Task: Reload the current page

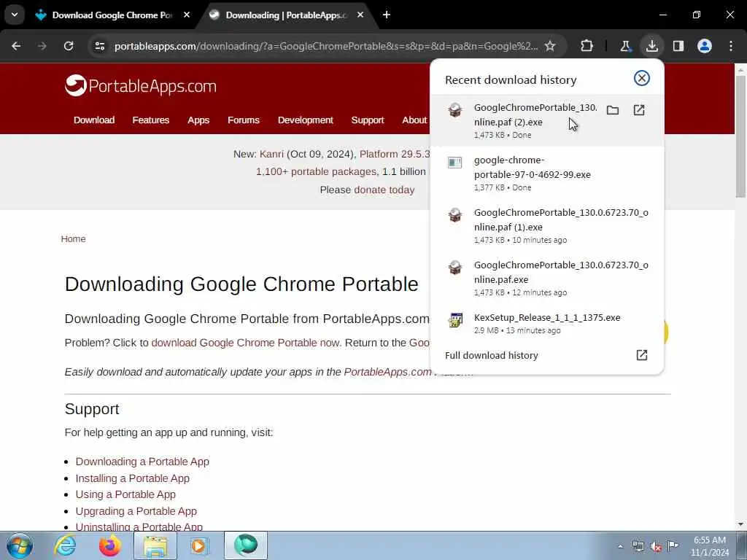Action: (x=69, y=46)
